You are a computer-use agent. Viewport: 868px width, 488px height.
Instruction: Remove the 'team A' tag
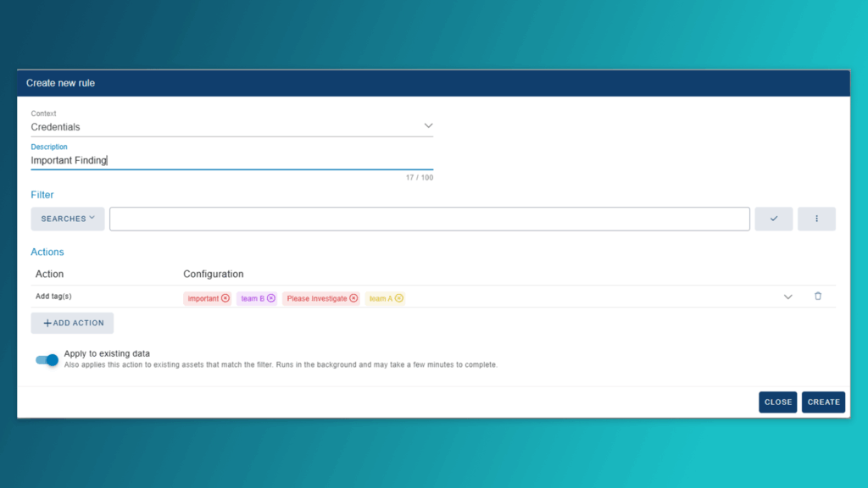(398, 298)
